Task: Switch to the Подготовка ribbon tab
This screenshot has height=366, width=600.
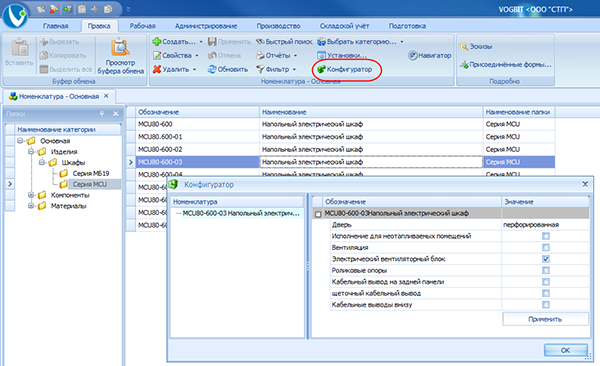Action: click(x=407, y=26)
